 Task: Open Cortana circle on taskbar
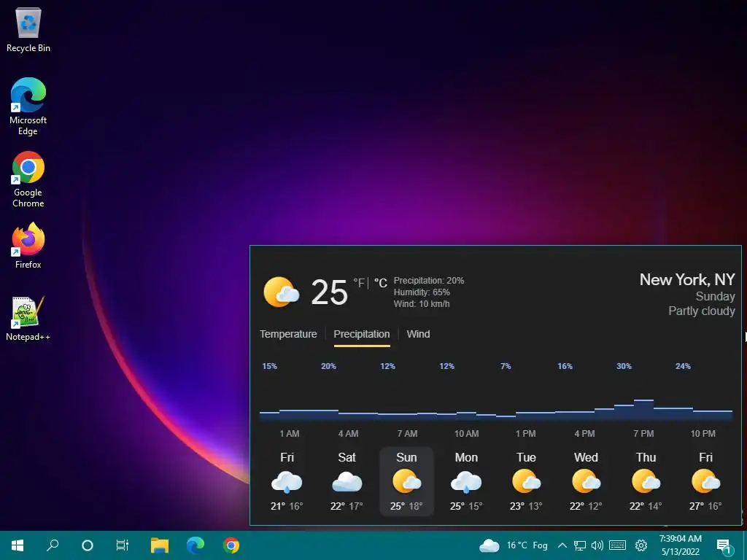click(88, 545)
